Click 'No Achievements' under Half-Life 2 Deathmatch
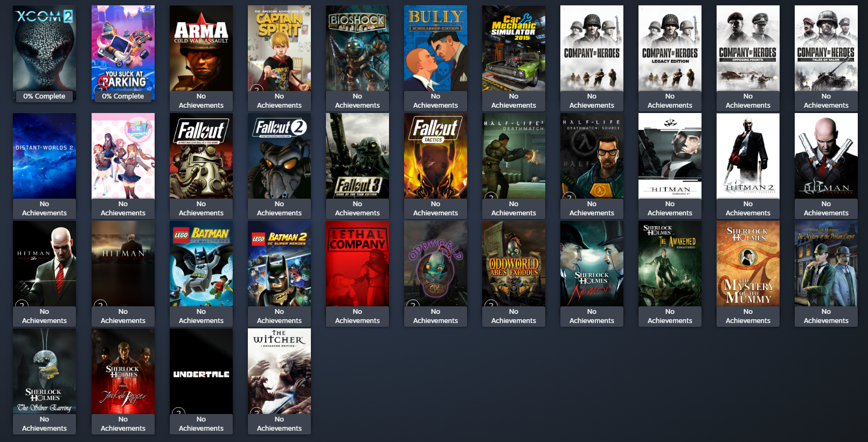The width and height of the screenshot is (868, 442). tap(513, 208)
